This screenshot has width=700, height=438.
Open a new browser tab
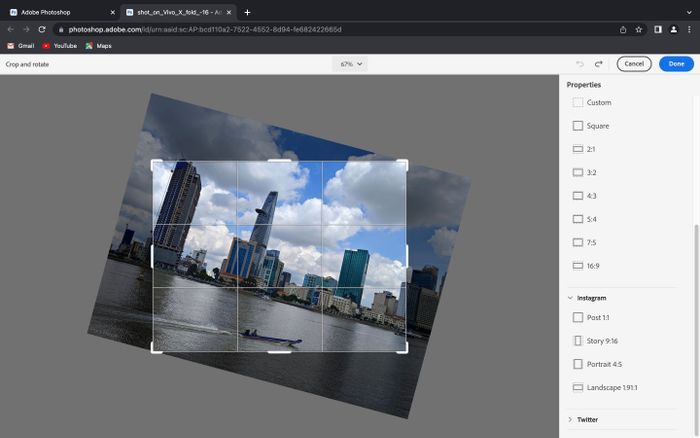click(247, 12)
